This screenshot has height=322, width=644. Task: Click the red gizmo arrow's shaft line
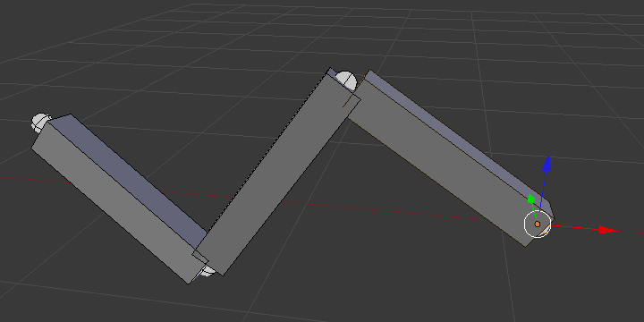pyautogui.click(x=575, y=227)
